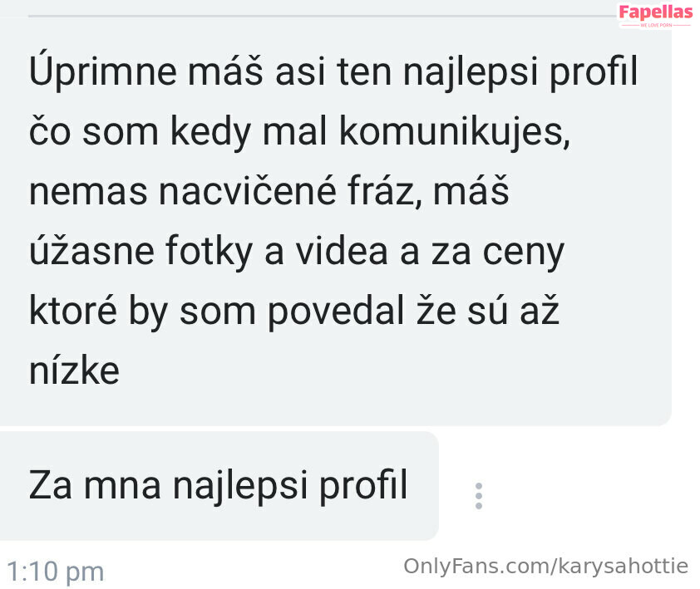Click the word 'povedal' in the message

coord(336,311)
